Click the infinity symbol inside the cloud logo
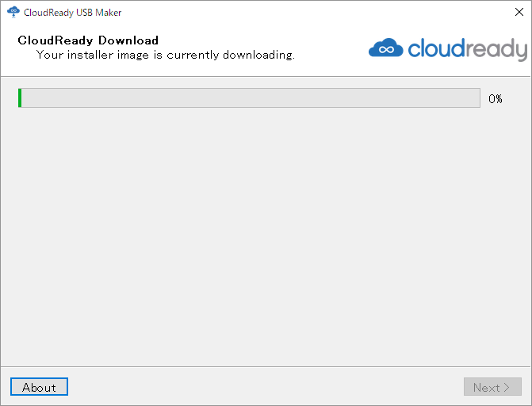Viewport: 532px width, 406px height. click(x=386, y=50)
